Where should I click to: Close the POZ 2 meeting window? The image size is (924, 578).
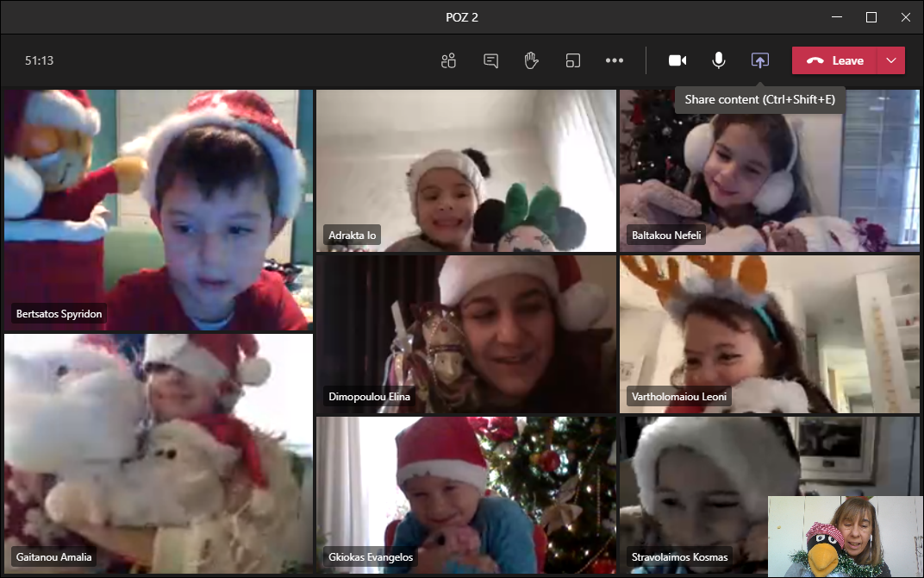(906, 17)
